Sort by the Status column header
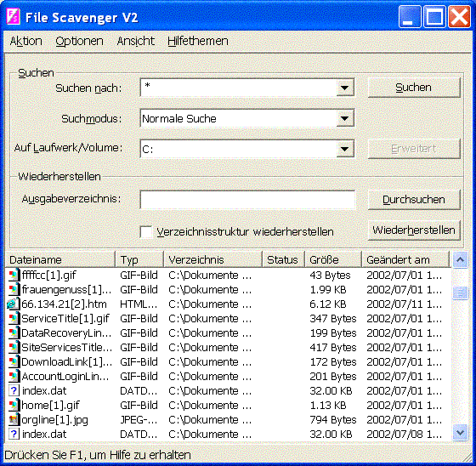 (284, 259)
